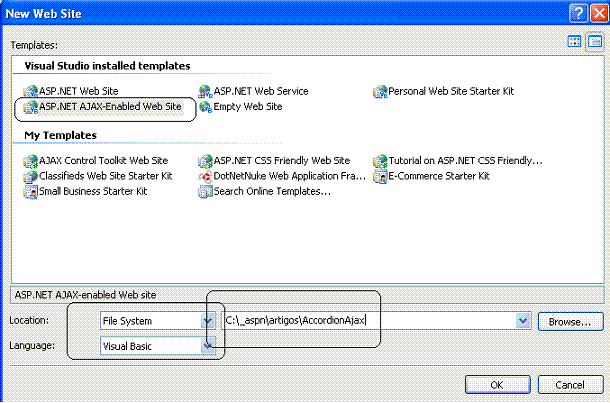This screenshot has height=403, width=610.
Task: Click into the AccordionAjax path field
Action: [370, 321]
